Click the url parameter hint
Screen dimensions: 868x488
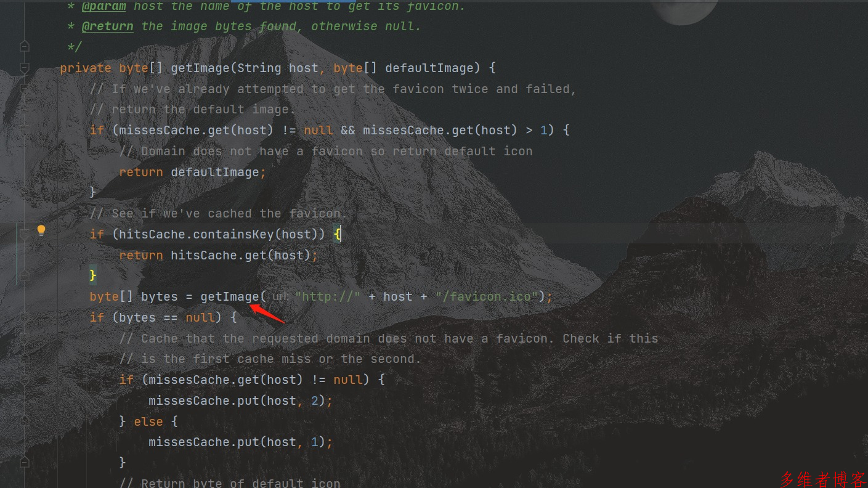tap(280, 296)
